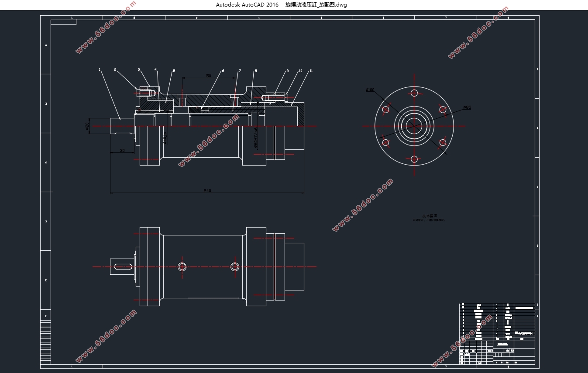The width and height of the screenshot is (588, 373).
Task: Click part balloon number 8
Action: click(255, 71)
